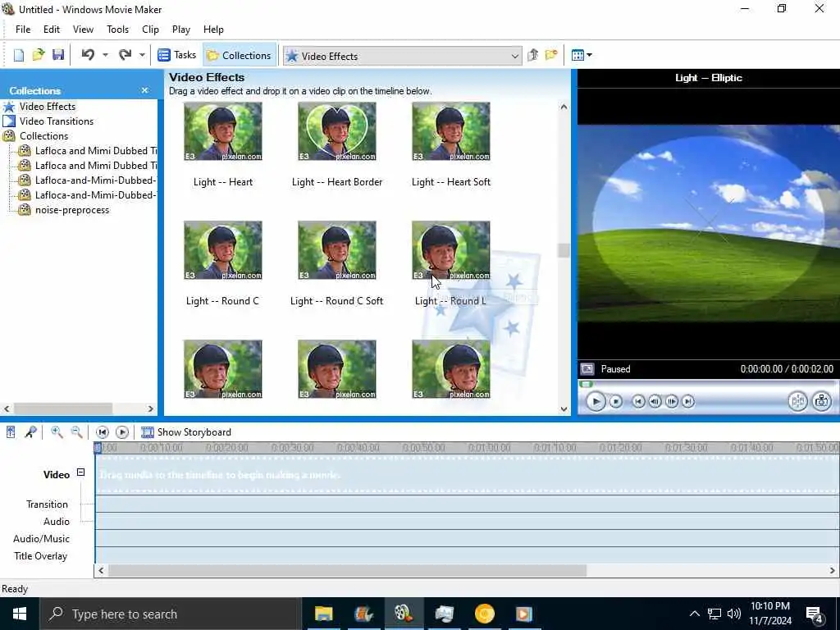Viewport: 840px width, 630px height.
Task: Select Video Effects in the collections tree
Action: (x=48, y=106)
